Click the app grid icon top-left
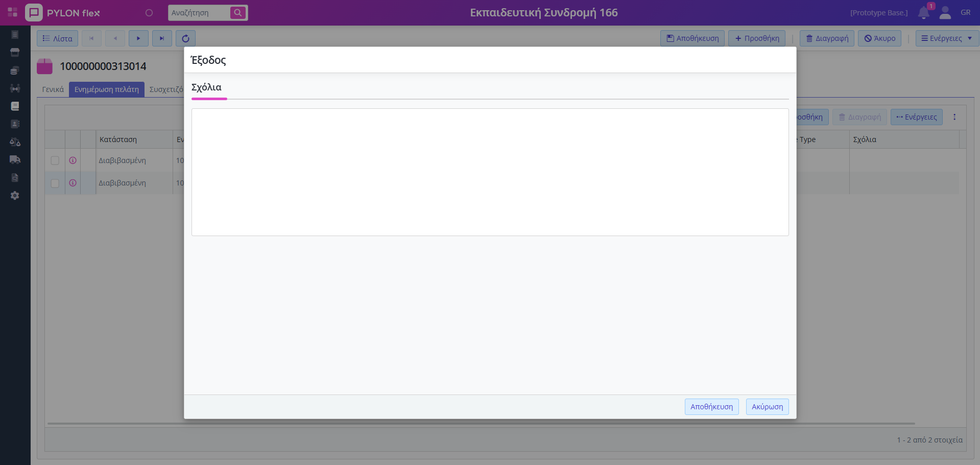980x465 pixels. click(x=12, y=12)
